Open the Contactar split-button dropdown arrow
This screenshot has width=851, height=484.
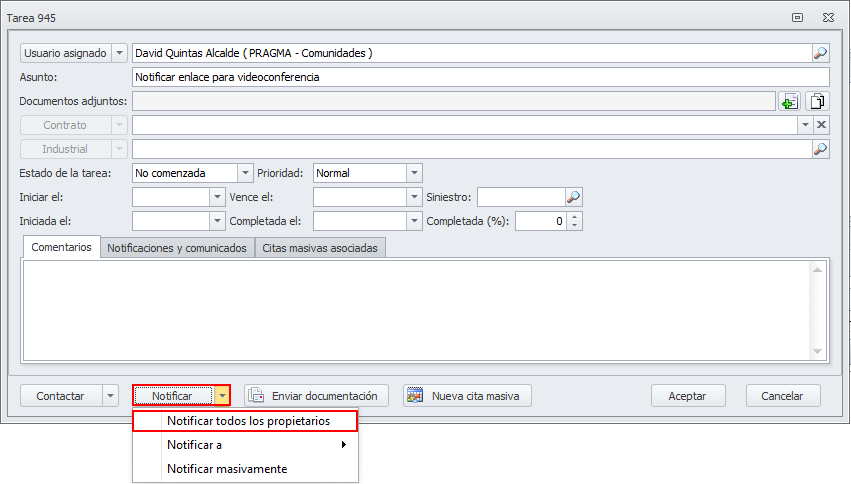tap(110, 396)
